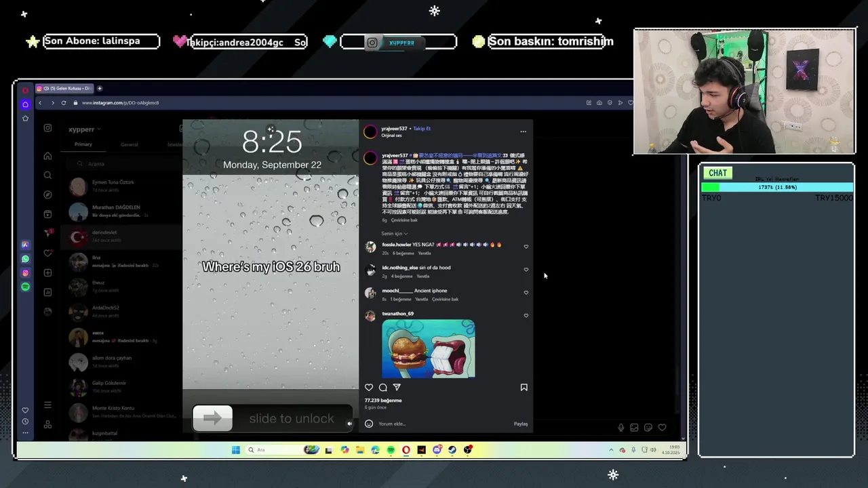Open Windows Start menu
The height and width of the screenshot is (488, 868).
click(x=235, y=450)
